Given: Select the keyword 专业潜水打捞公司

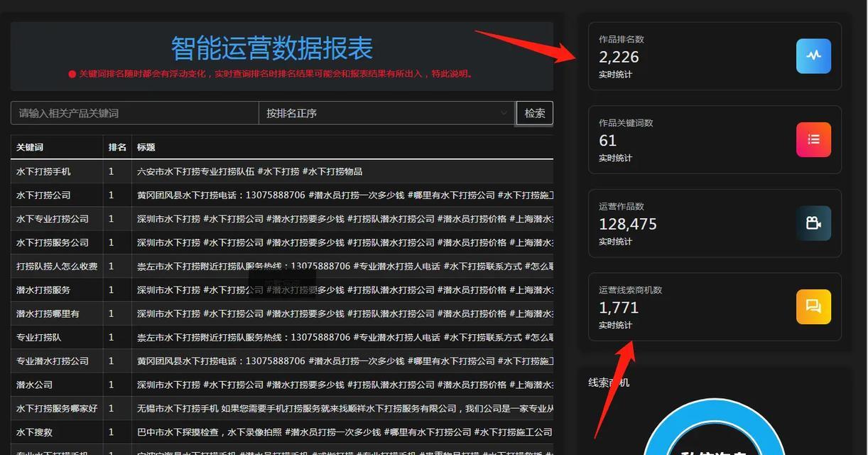Looking at the screenshot, I should pyautogui.click(x=53, y=361).
